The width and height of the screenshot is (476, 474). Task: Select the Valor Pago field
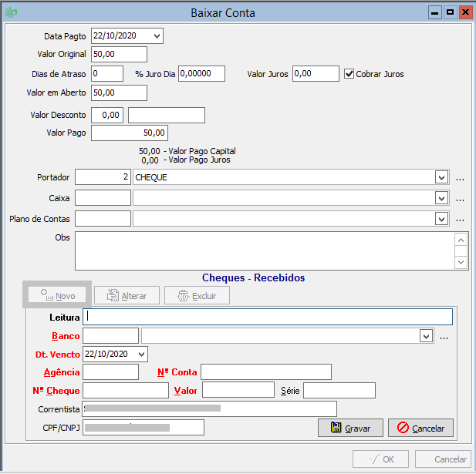[130, 133]
